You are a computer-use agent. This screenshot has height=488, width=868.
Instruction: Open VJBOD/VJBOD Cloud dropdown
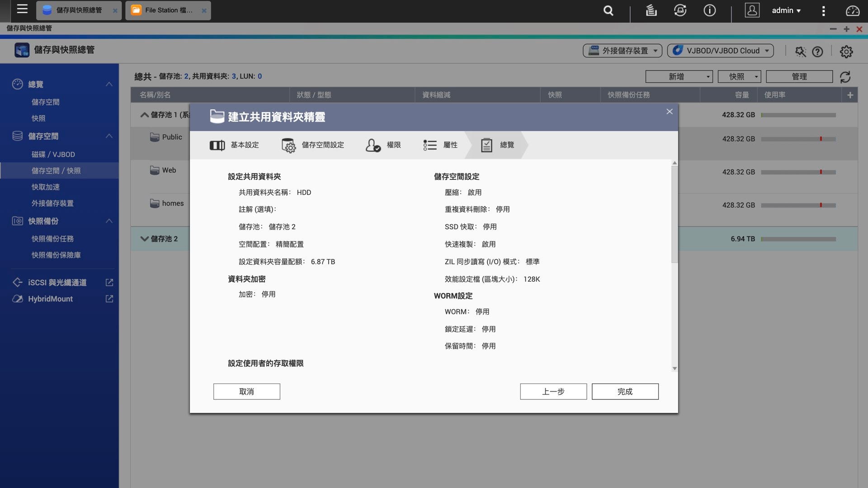pyautogui.click(x=721, y=51)
